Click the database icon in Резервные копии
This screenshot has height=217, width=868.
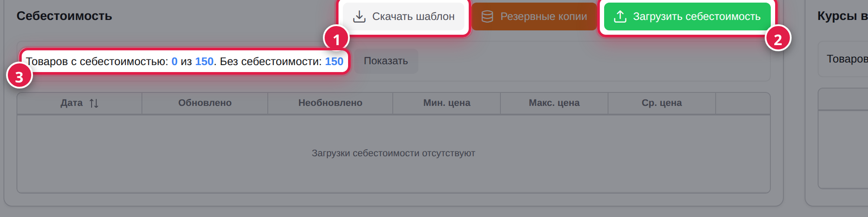point(487,16)
